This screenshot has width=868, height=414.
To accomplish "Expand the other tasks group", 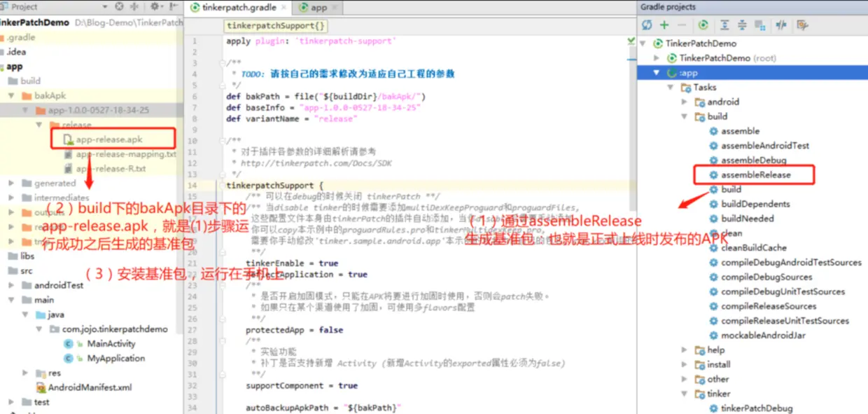I will tap(685, 379).
